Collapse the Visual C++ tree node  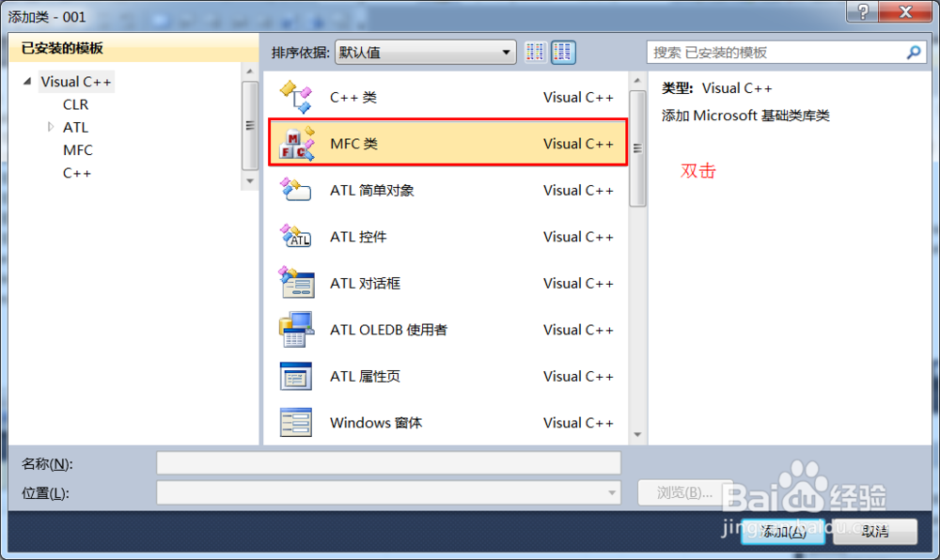click(27, 81)
